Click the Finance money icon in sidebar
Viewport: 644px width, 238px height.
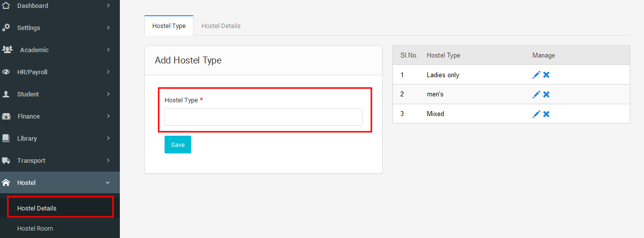6,117
